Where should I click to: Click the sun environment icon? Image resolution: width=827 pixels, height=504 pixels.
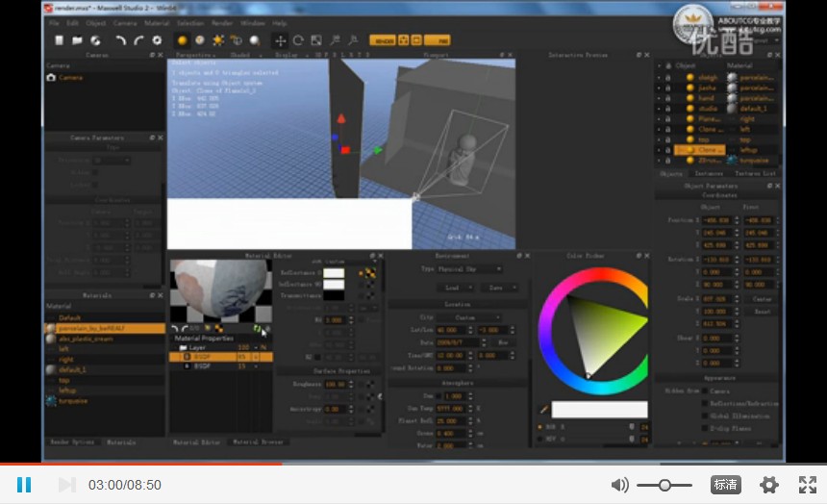pyautogui.click(x=218, y=40)
